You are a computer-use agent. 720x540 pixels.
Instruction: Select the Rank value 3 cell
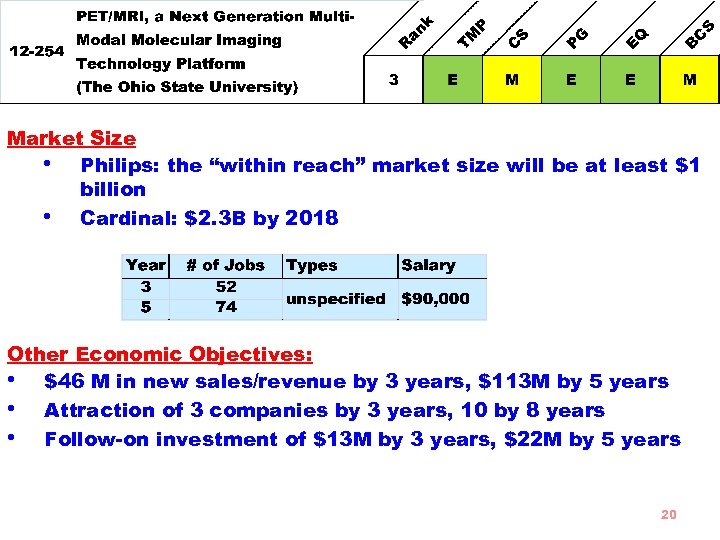tap(393, 79)
